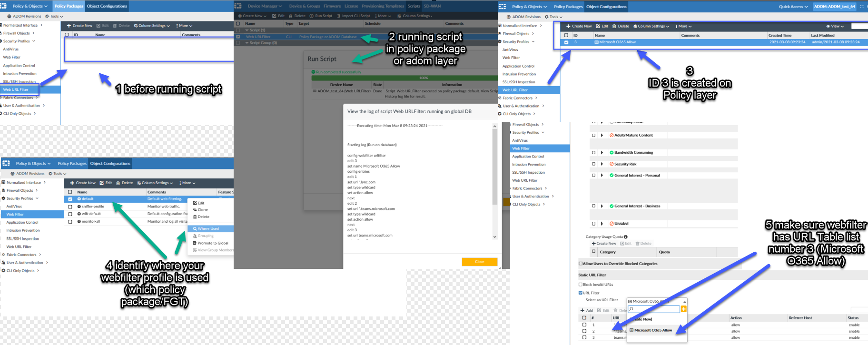Image resolution: width=868 pixels, height=345 pixels.
Task: Expand the Security Risk category row
Action: (x=602, y=164)
